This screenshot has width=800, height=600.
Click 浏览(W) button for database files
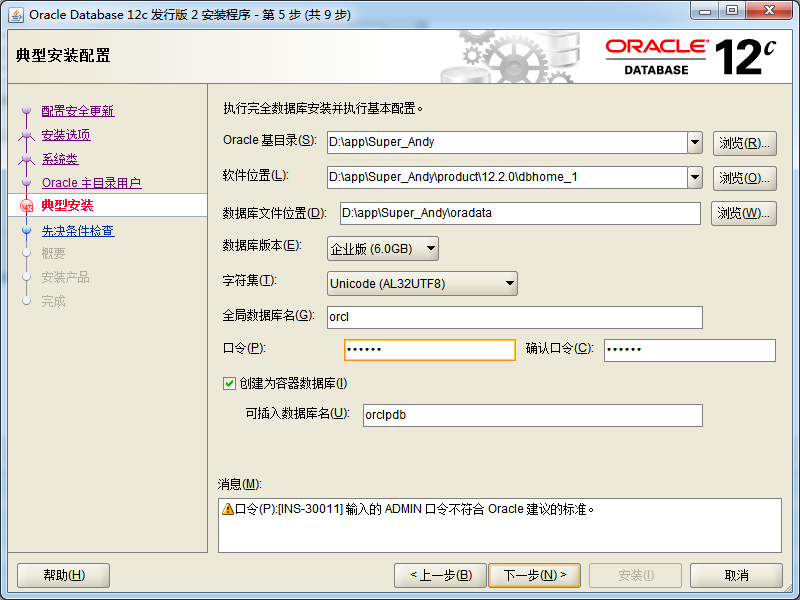click(x=743, y=213)
